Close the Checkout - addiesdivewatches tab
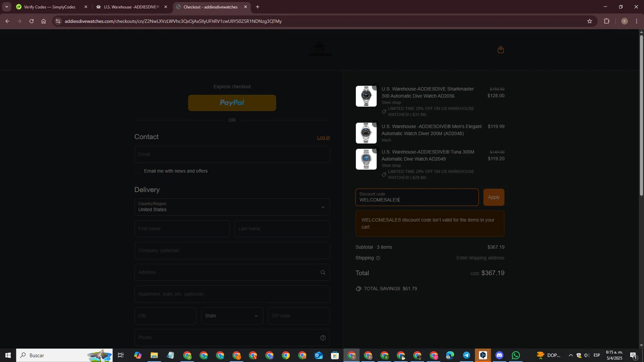644x362 pixels. click(246, 7)
